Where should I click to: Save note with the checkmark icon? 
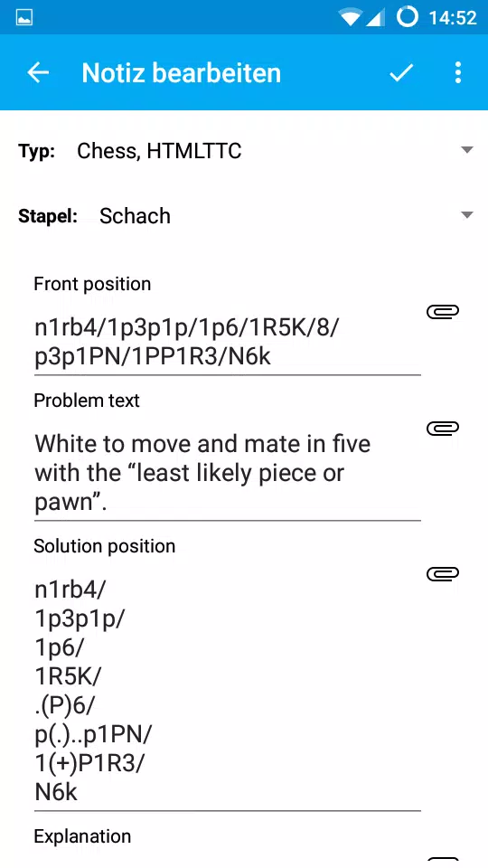401,72
